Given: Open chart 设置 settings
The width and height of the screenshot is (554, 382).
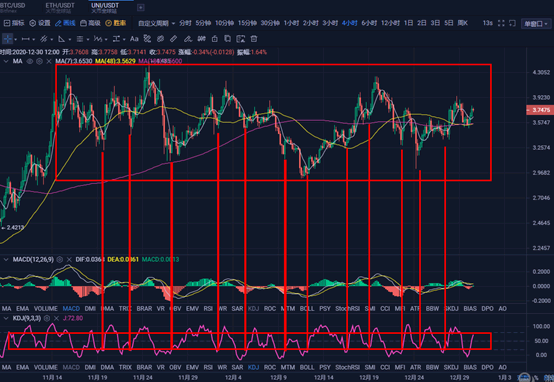Looking at the screenshot, I should 40,23.
